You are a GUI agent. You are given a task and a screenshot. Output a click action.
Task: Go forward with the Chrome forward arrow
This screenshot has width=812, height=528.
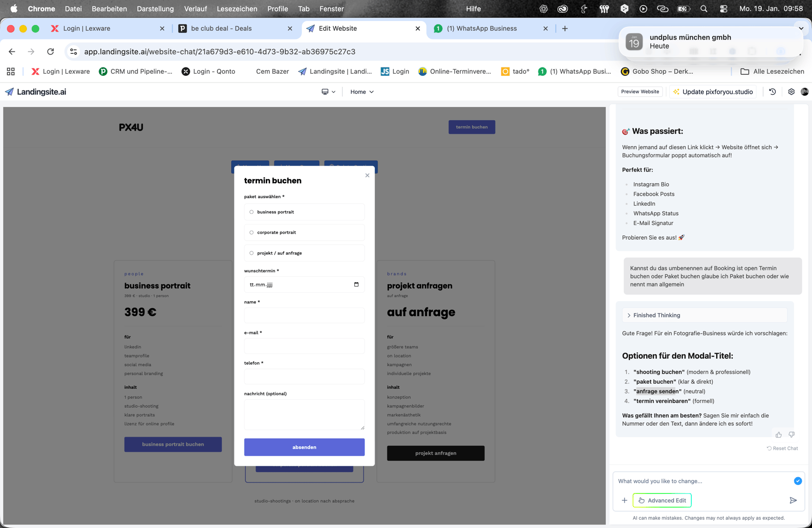pos(31,51)
